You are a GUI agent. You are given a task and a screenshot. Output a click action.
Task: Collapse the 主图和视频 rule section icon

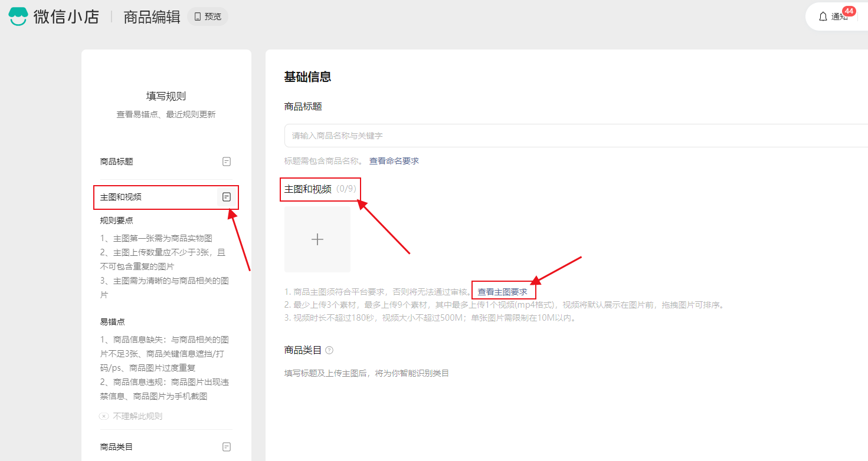(x=227, y=197)
